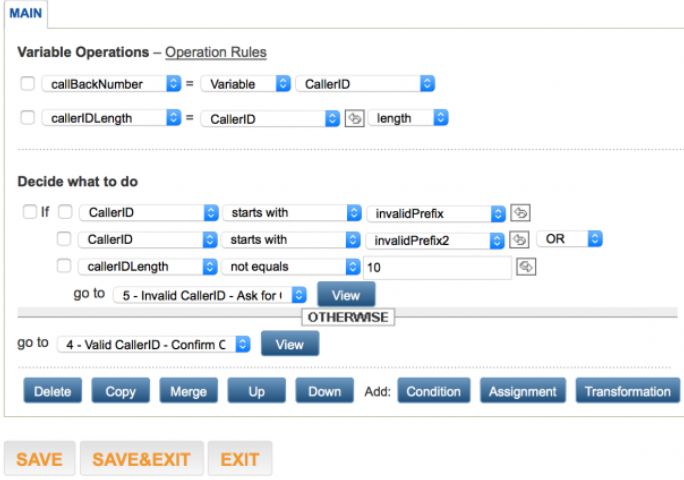Click the link icon next to invalidPrefix
Viewport: 684px width, 480px height.
pos(520,212)
